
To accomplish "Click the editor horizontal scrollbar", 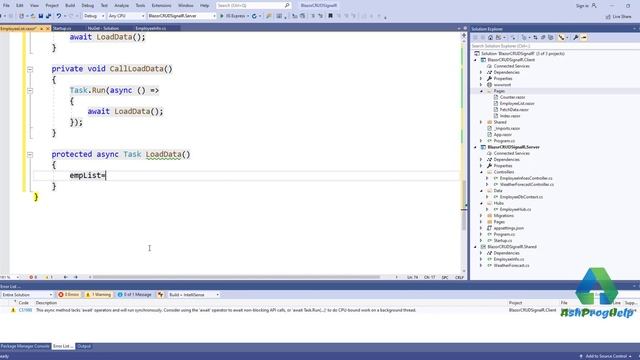I will pos(236,277).
